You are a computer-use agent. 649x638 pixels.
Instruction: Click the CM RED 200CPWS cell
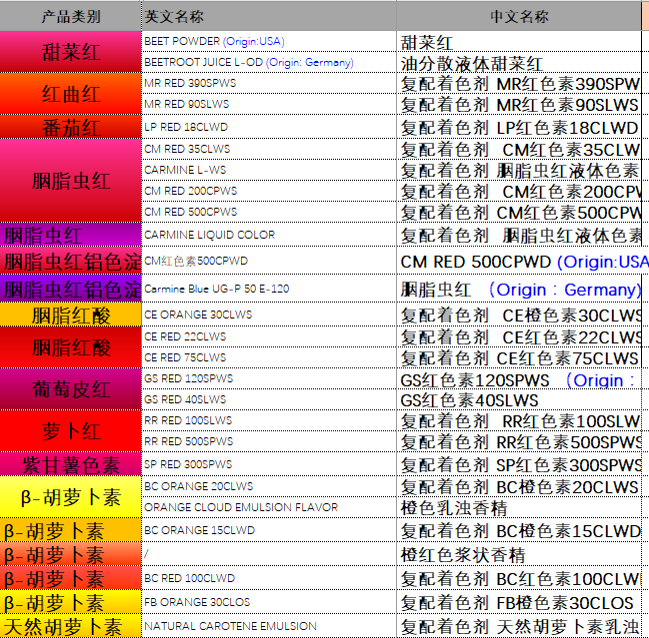(x=269, y=191)
